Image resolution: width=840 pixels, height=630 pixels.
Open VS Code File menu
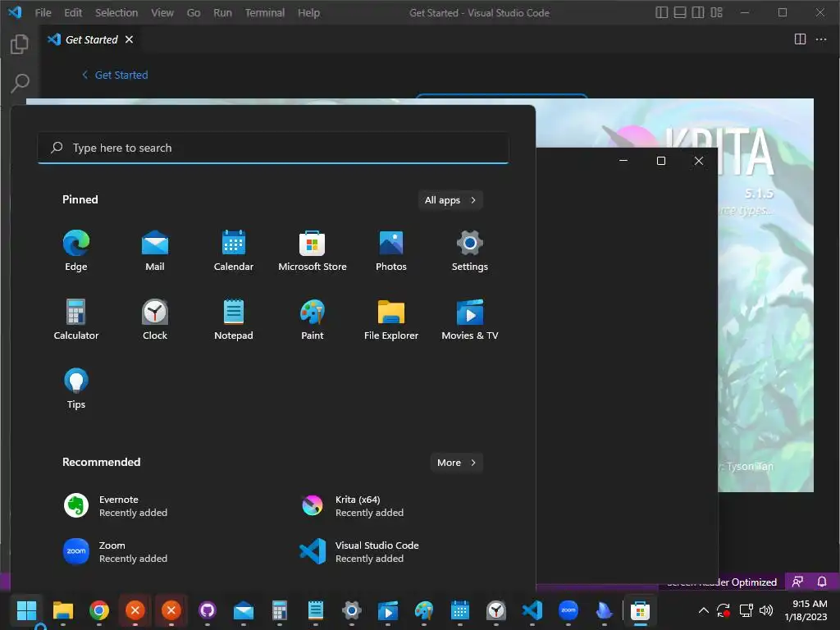(43, 12)
